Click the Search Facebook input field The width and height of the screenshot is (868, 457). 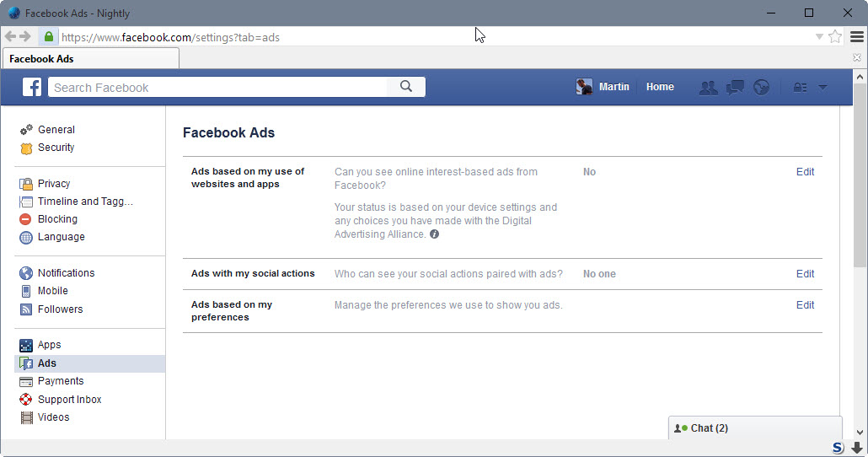pos(217,87)
